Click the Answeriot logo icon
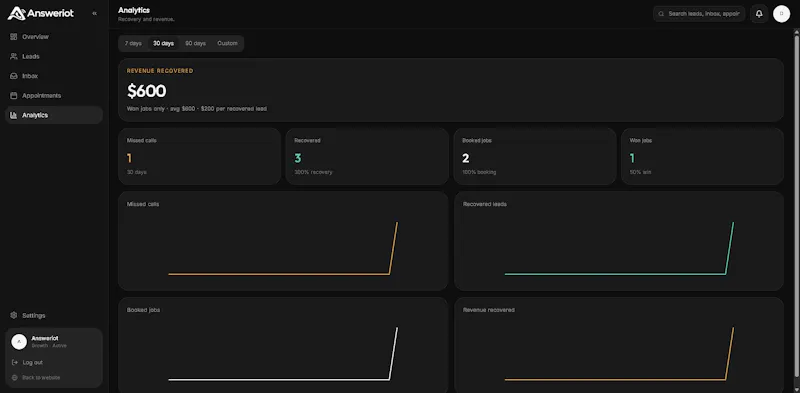Screen dimensions: 800x393 pyautogui.click(x=16, y=13)
